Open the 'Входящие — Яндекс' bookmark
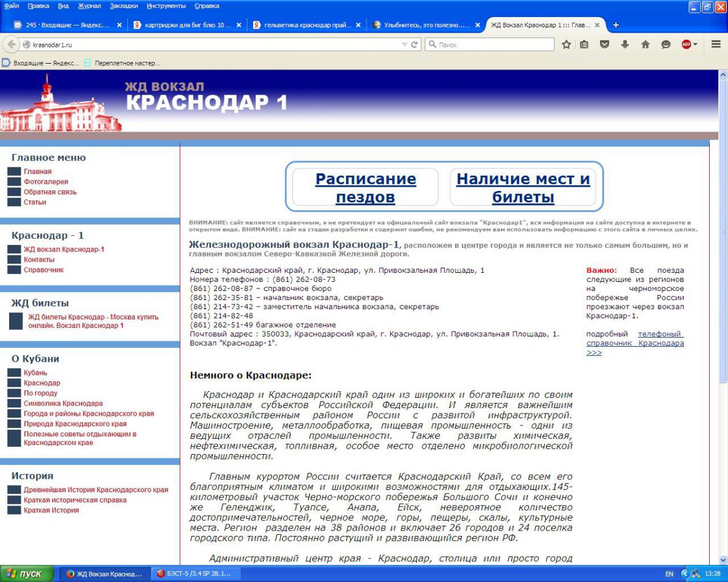The width and height of the screenshot is (728, 582). [x=41, y=62]
